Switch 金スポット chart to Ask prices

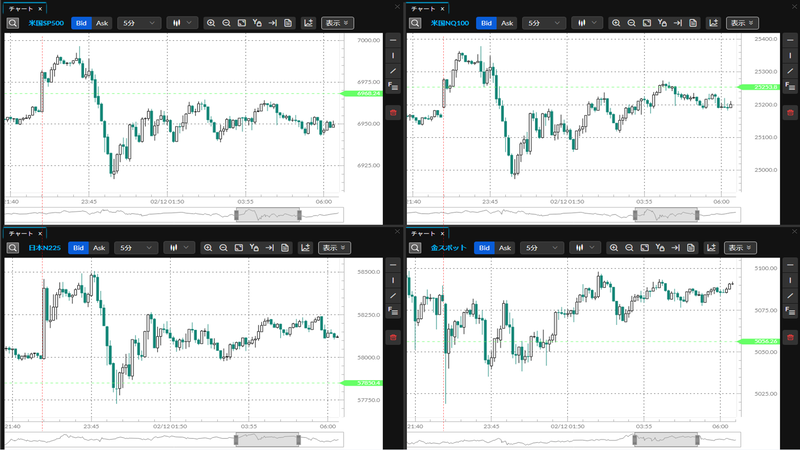click(505, 248)
